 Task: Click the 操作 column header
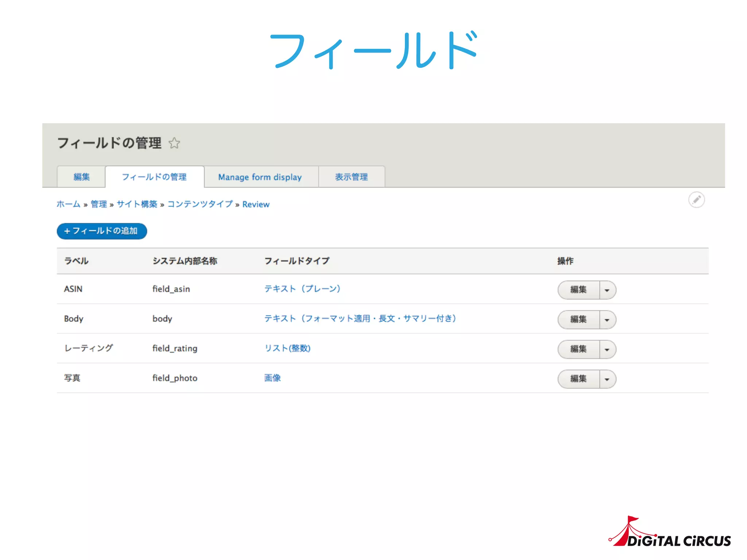(565, 261)
